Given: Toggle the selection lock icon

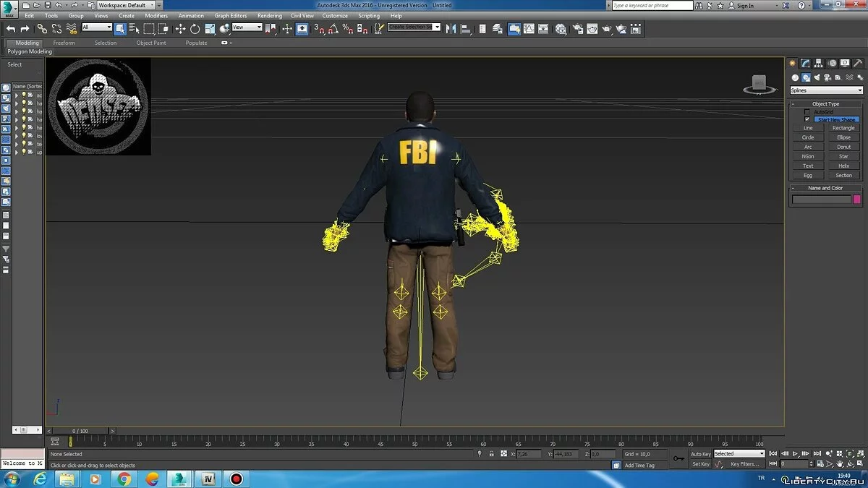Looking at the screenshot, I should [493, 454].
